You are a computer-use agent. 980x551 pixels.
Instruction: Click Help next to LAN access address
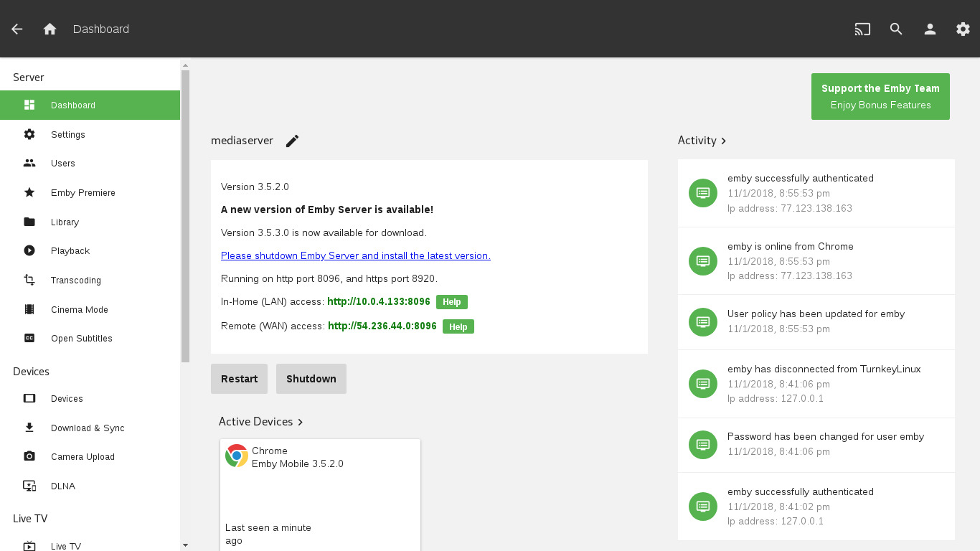pos(451,302)
